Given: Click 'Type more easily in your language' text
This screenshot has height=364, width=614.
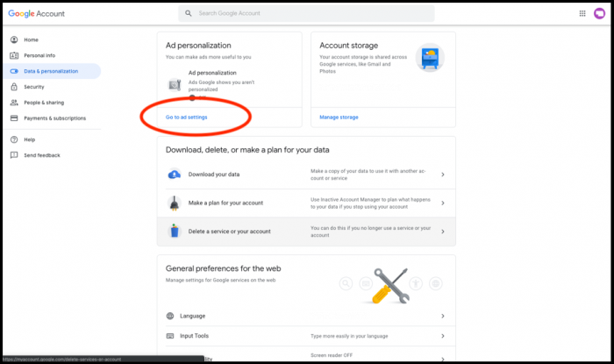Looking at the screenshot, I should click(x=349, y=336).
